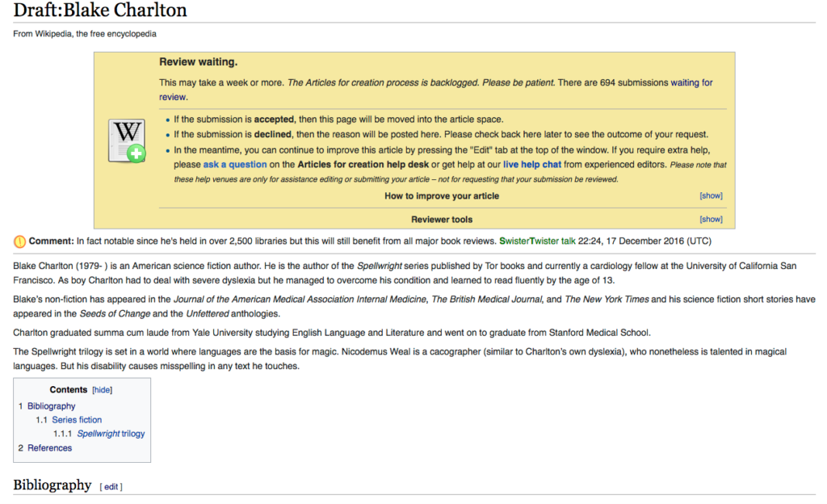The image size is (827, 504).
Task: Click the Bibliography section heading
Action: 52,485
